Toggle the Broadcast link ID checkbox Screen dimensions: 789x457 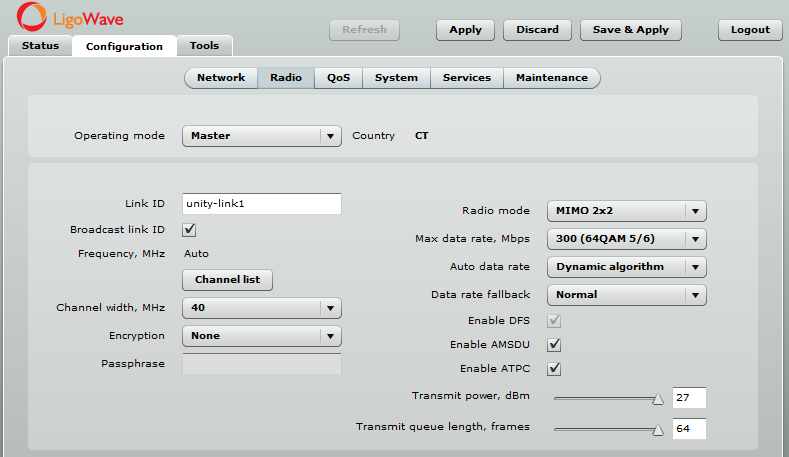(189, 230)
